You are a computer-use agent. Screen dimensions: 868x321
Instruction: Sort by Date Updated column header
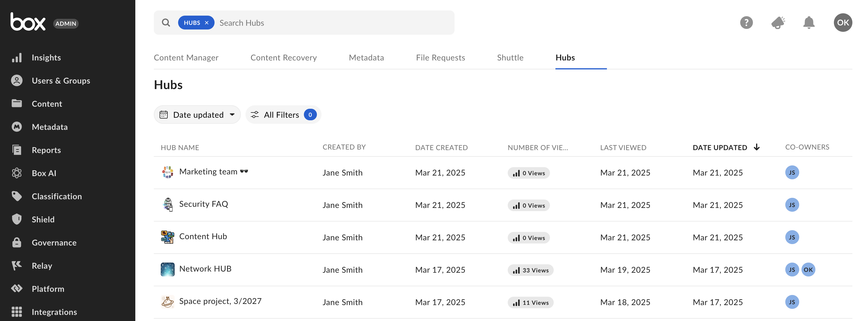pyautogui.click(x=720, y=147)
